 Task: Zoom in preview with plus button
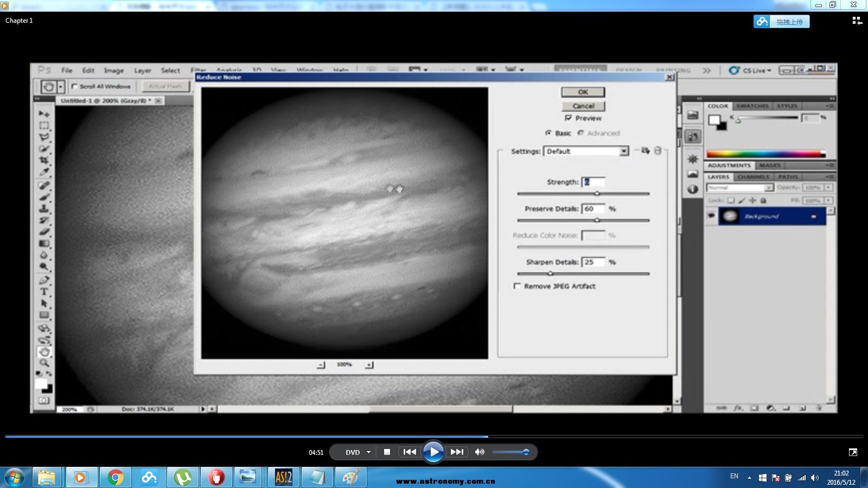[x=369, y=365]
